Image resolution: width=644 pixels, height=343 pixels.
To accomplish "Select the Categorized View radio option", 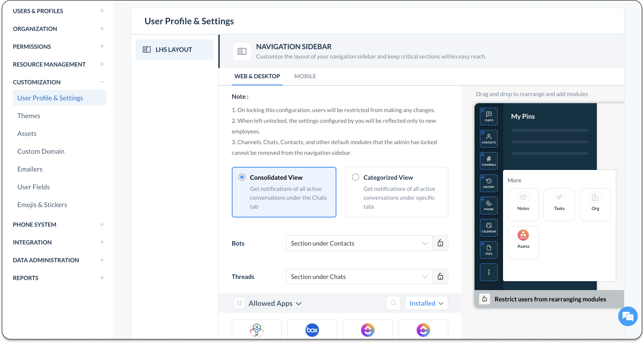I will 355,177.
